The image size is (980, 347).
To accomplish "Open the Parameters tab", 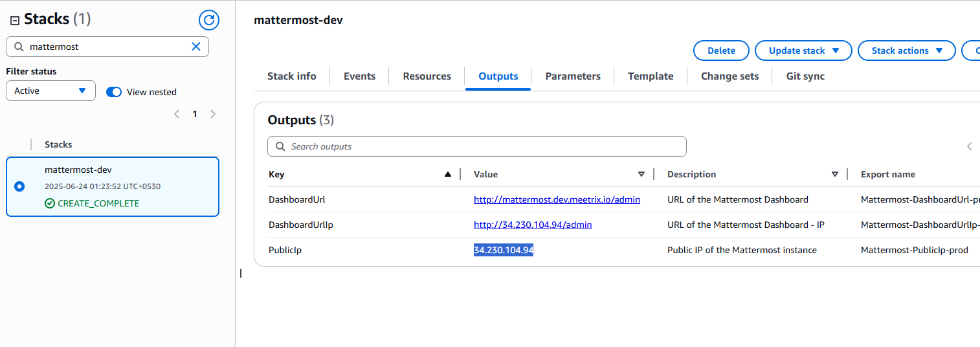I will pos(572,76).
